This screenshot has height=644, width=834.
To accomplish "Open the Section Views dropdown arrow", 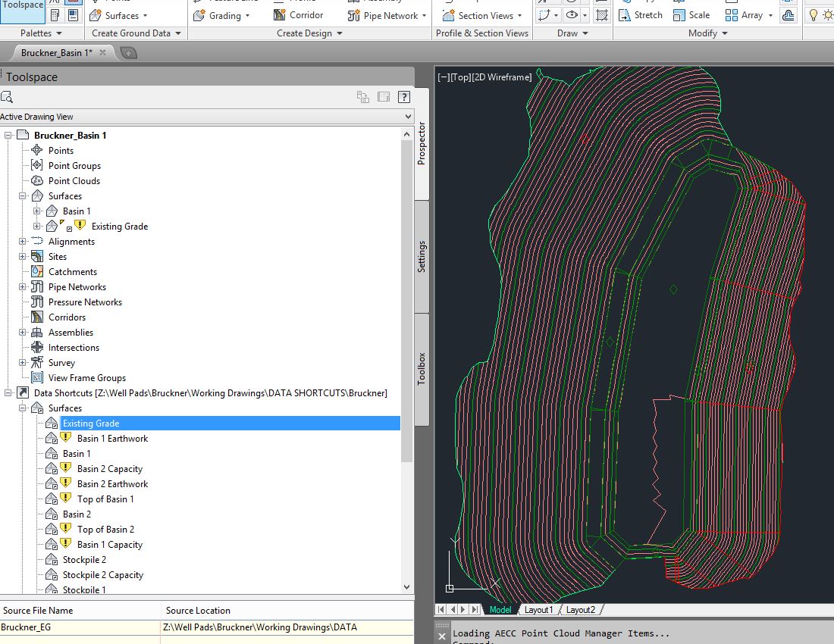I will pyautogui.click(x=519, y=16).
